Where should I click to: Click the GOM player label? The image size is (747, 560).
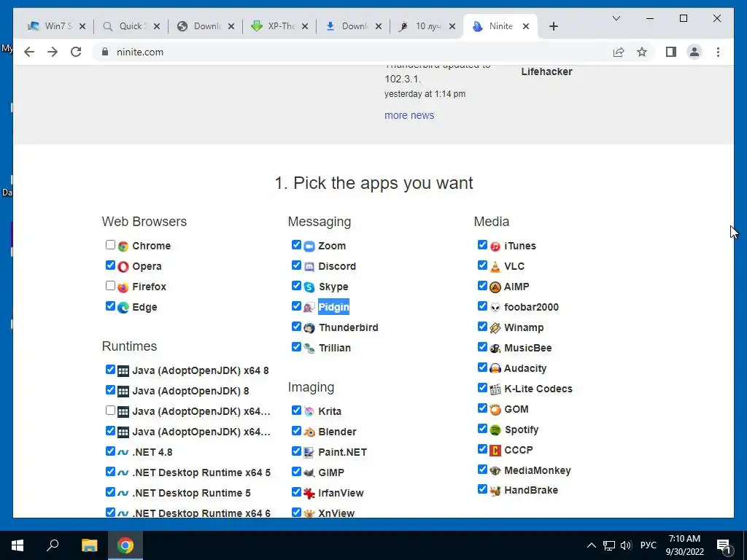pyautogui.click(x=516, y=410)
